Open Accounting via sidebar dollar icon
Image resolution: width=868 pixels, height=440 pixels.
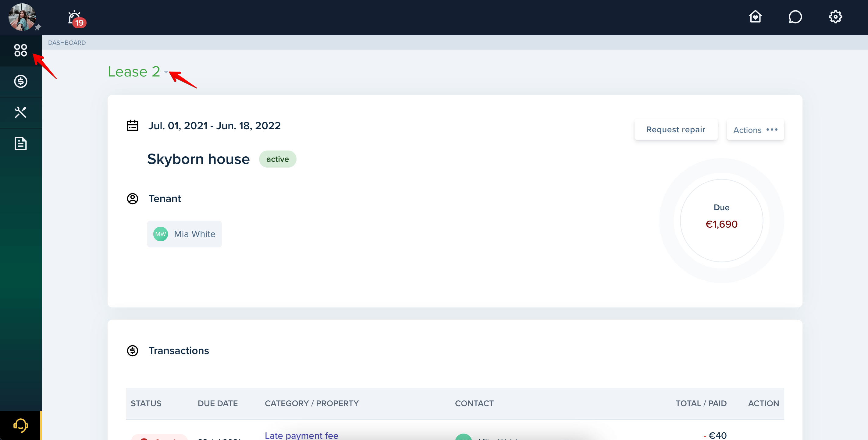pyautogui.click(x=20, y=81)
